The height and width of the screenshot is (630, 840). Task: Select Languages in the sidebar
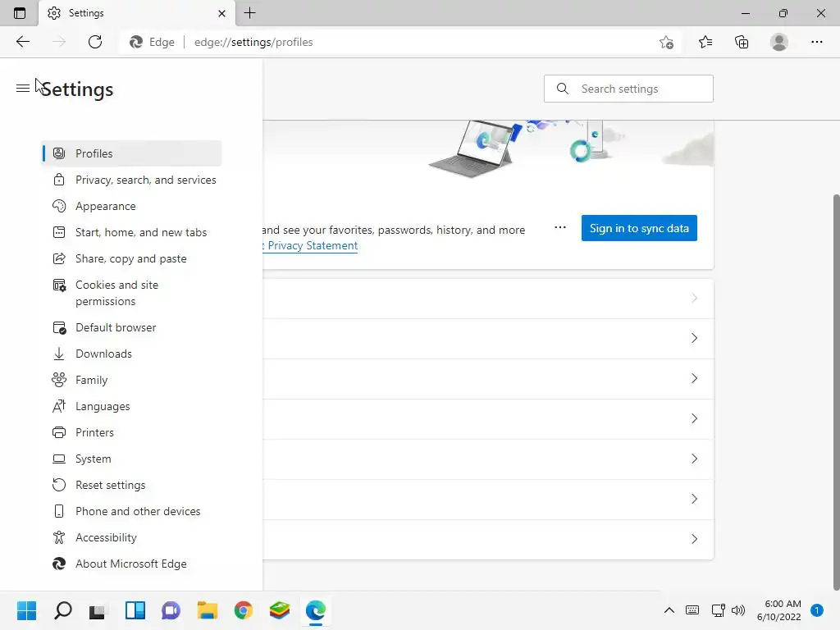131,406
